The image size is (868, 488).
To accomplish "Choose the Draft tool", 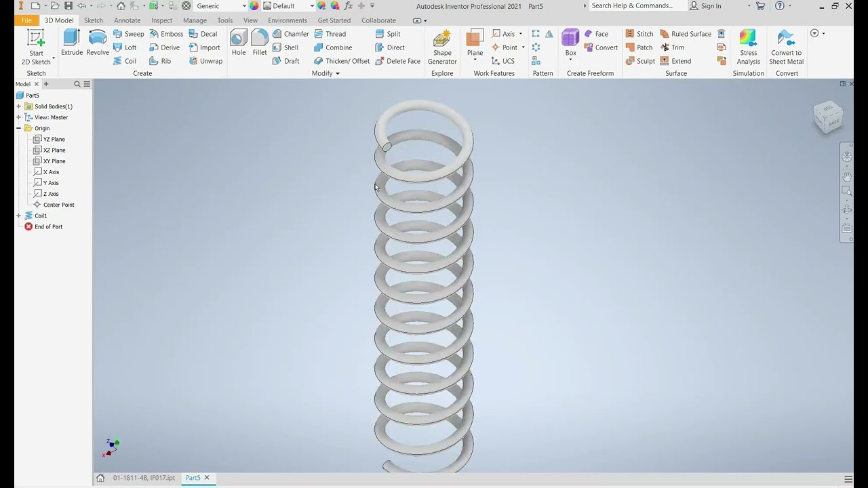I will coord(286,61).
